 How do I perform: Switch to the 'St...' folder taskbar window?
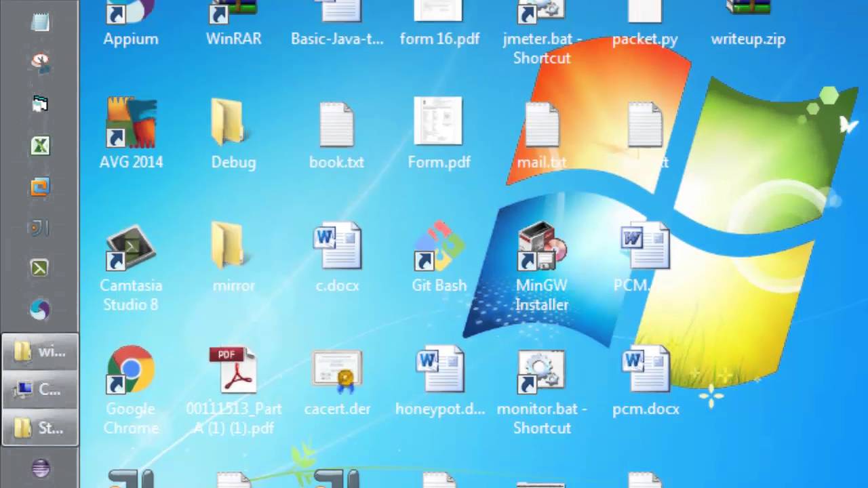(40, 428)
